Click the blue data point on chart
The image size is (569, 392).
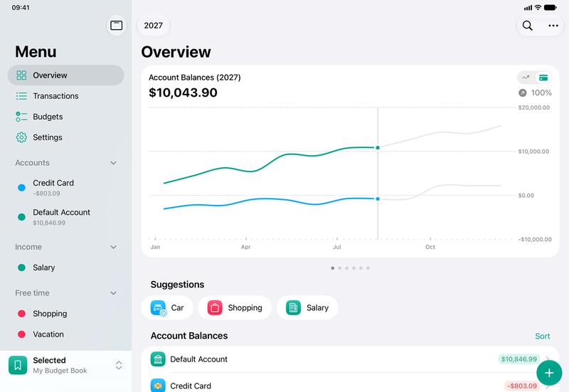378,199
